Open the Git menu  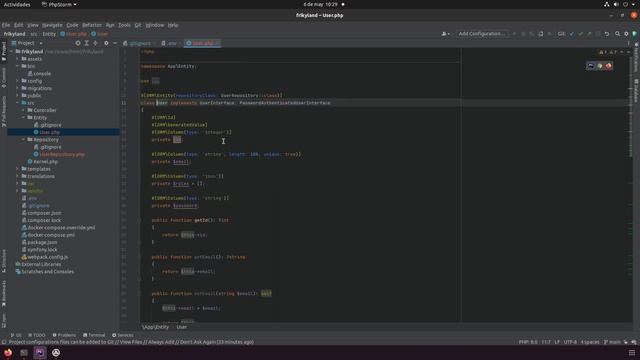point(138,25)
